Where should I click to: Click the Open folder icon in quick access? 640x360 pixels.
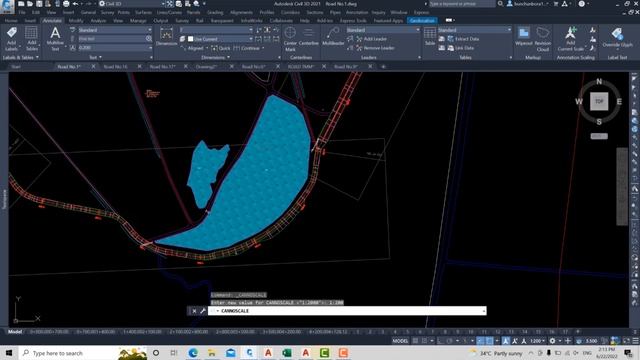pos(30,4)
